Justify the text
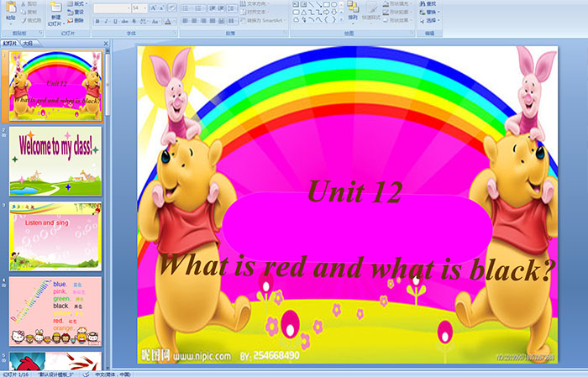Viewport: 588px width, 377px height. point(213,21)
